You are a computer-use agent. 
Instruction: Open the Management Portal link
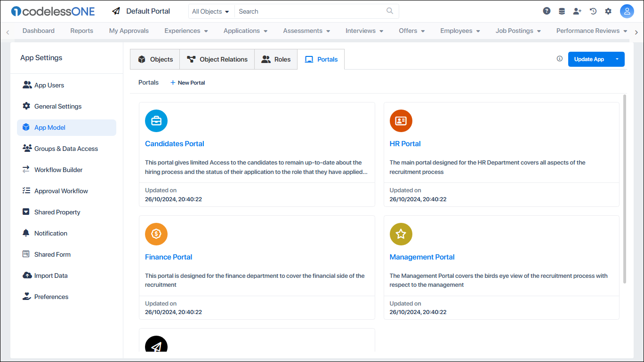coord(422,257)
